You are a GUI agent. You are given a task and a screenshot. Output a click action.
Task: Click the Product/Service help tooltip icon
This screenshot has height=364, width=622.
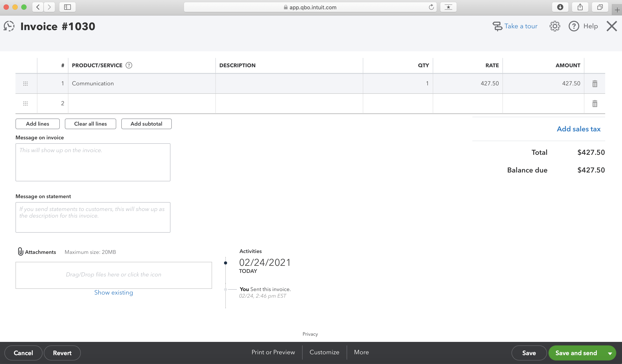tap(129, 65)
